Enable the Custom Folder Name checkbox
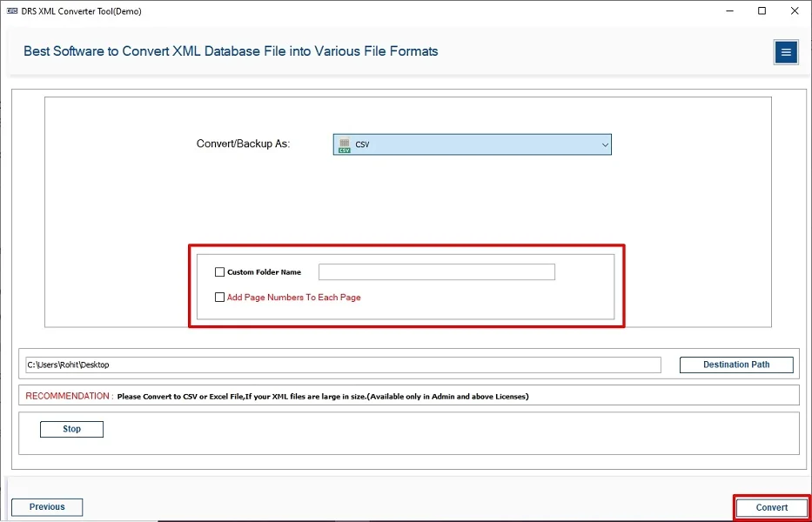Screen dimensions: 812x522 click(219, 272)
